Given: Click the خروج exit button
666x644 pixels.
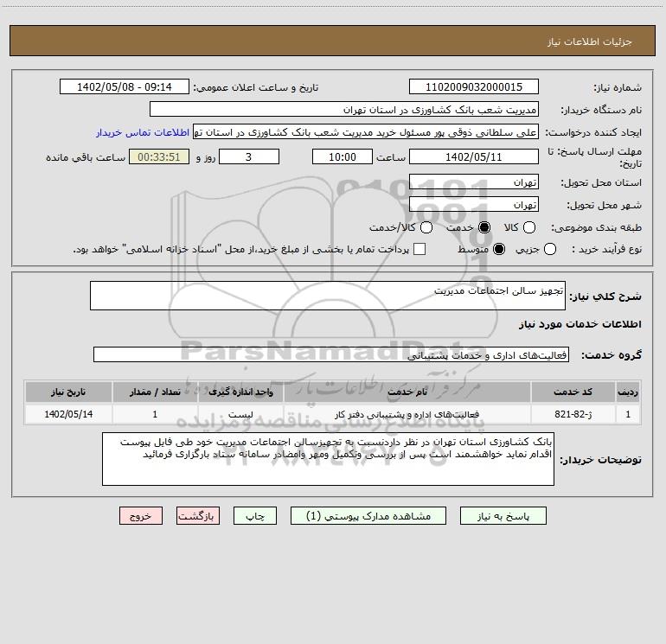Looking at the screenshot, I should point(141,516).
